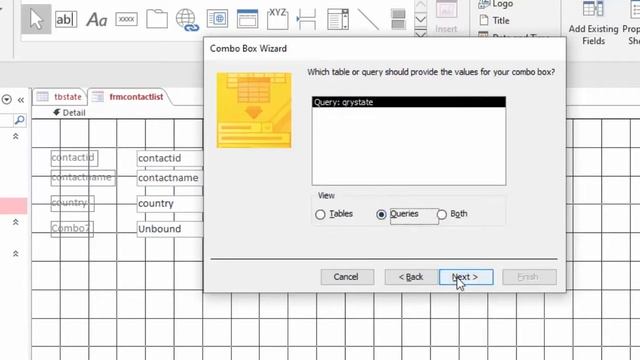
Task: Choose the Select pointer tool
Action: 36,19
